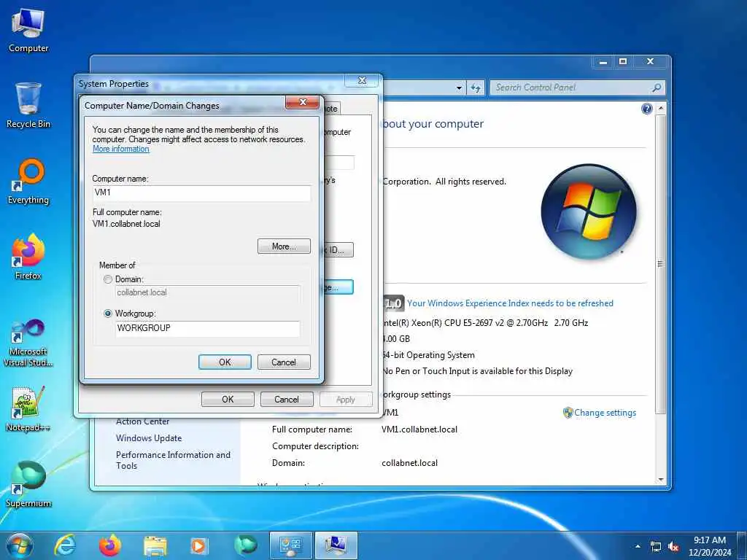Open the Windows Update link
Screen dimensions: 747x560
(149, 438)
